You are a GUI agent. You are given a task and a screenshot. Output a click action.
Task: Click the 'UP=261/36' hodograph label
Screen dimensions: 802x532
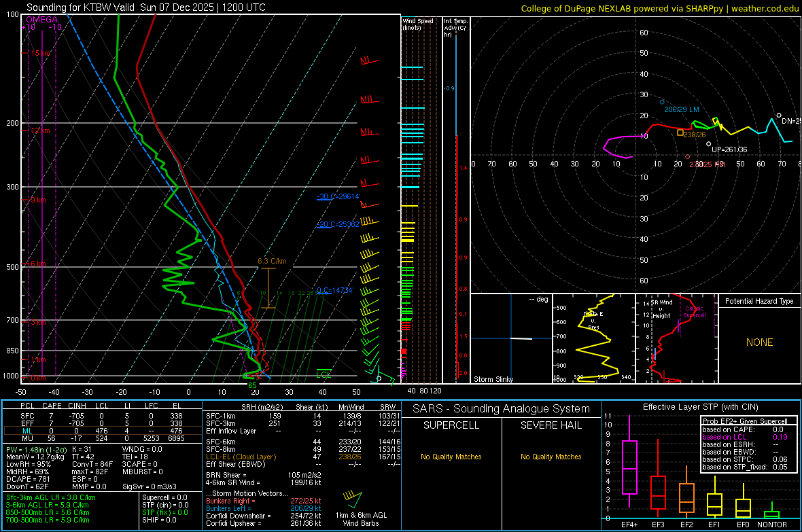(x=729, y=149)
